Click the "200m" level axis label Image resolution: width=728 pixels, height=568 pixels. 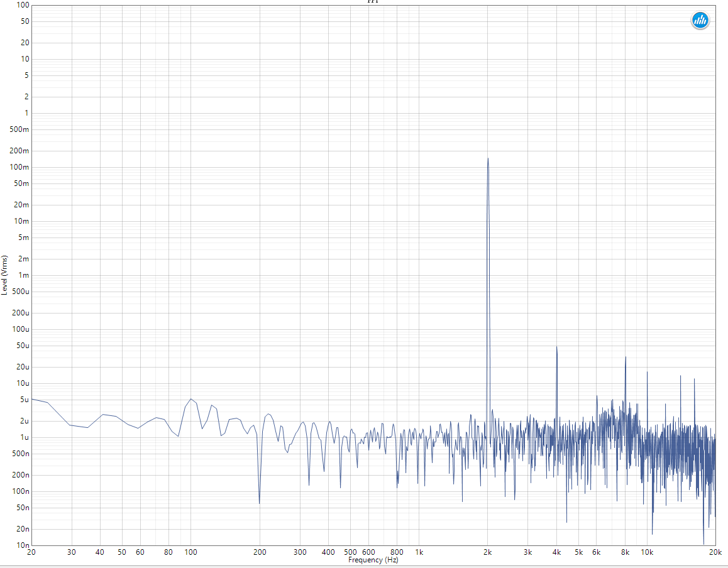coord(19,151)
